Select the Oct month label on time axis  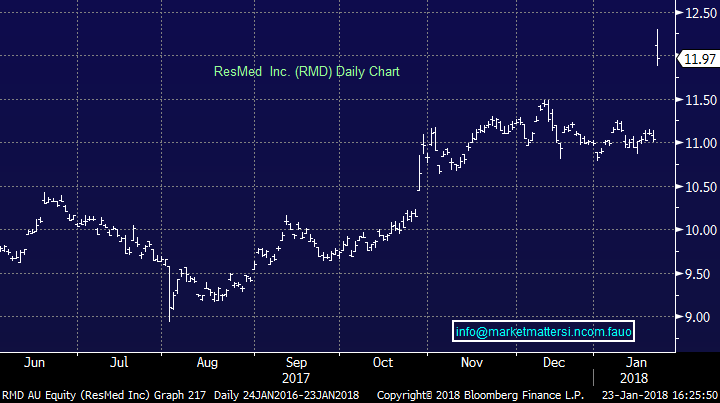(x=384, y=360)
